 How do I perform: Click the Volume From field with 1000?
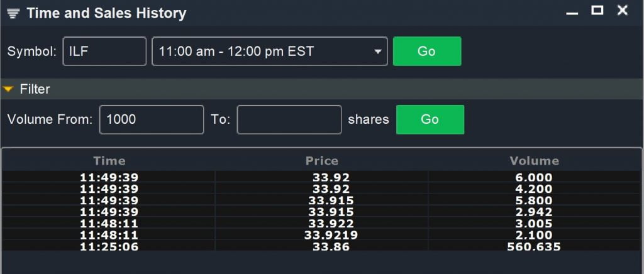tap(152, 119)
